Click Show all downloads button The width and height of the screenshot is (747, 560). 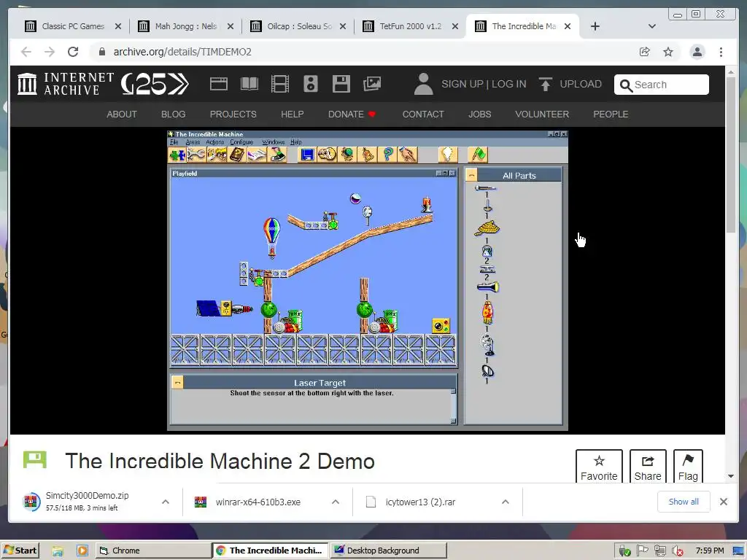[683, 502]
